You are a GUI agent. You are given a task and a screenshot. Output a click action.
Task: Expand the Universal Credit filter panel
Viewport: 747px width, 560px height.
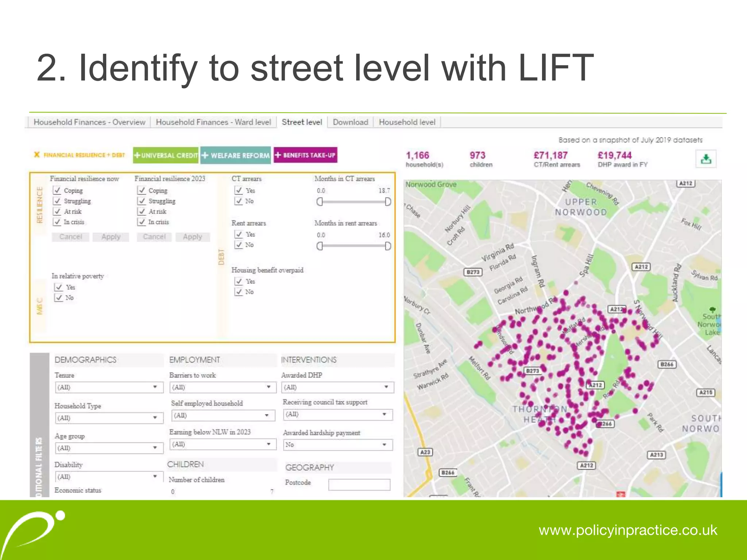166,155
